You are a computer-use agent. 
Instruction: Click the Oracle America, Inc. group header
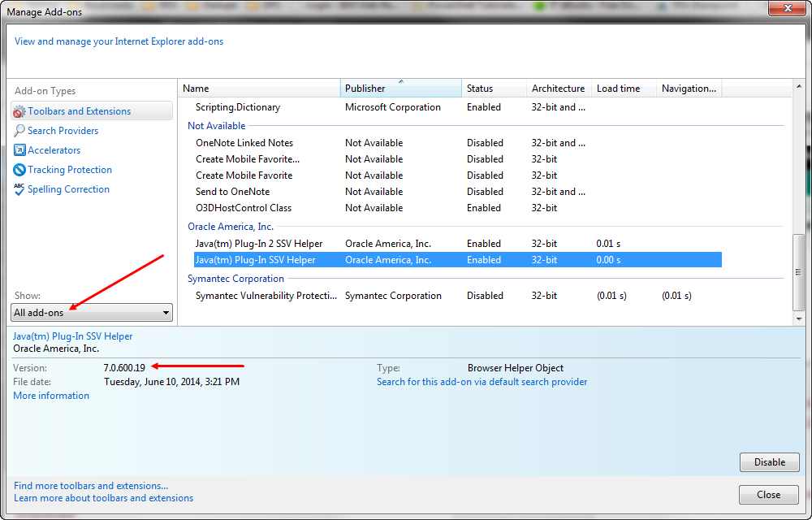point(231,227)
